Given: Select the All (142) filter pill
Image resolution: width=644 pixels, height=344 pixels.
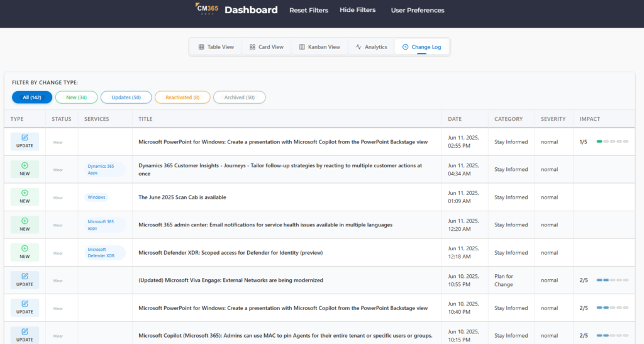Looking at the screenshot, I should pyautogui.click(x=31, y=97).
